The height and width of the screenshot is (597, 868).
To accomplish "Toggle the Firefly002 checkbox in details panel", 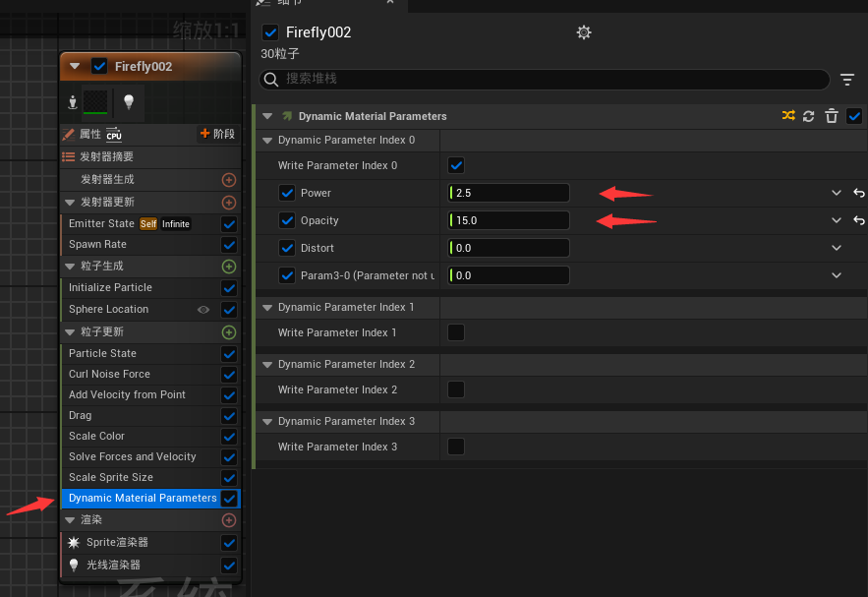I will (x=270, y=32).
